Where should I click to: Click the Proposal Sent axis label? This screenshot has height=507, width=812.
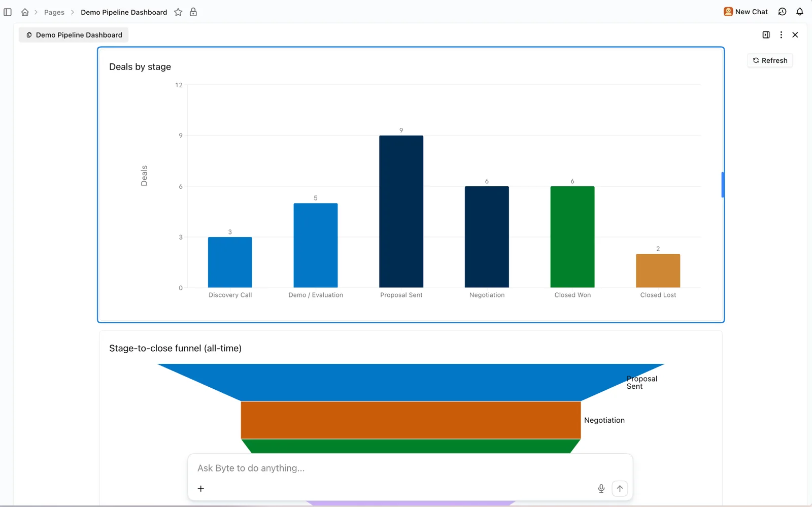pyautogui.click(x=401, y=295)
